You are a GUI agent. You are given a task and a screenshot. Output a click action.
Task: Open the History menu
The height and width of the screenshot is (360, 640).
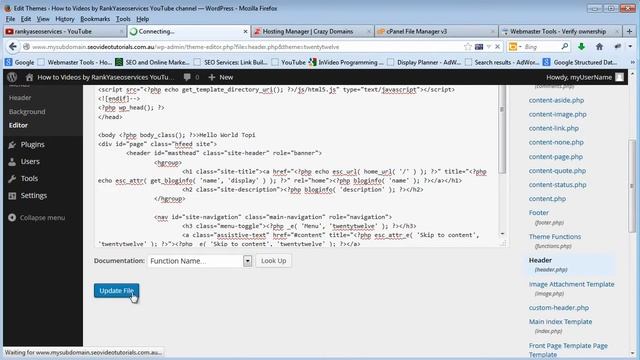click(64, 19)
